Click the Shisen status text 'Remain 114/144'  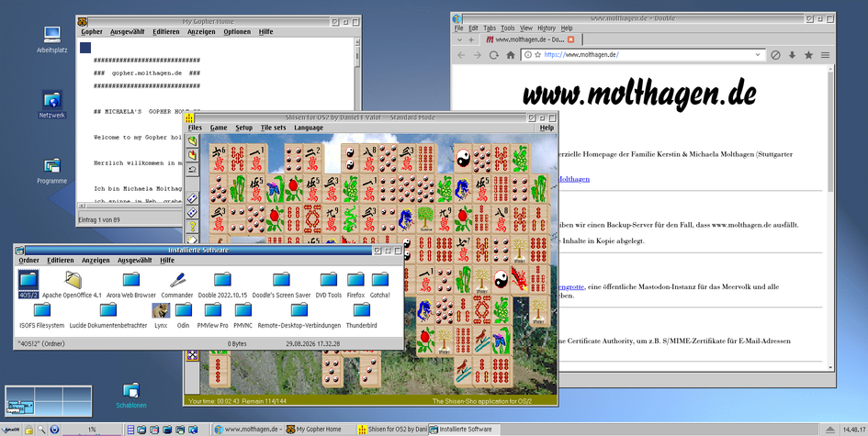click(x=264, y=400)
